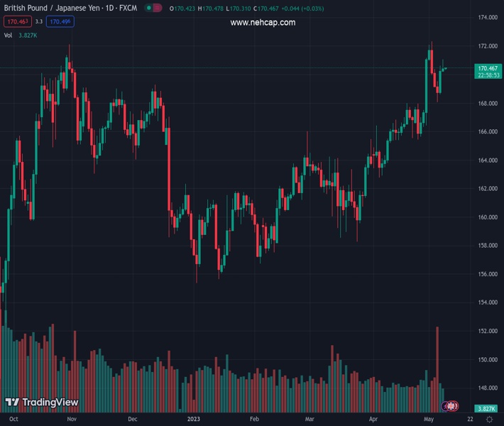Click the volume value tag 3.827K
Screen dimensions: 504x426
[486, 409]
